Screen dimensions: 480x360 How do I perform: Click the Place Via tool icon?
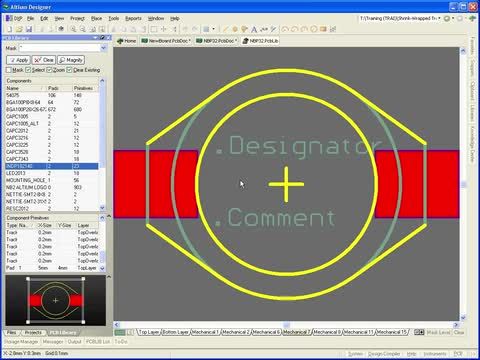click(x=244, y=29)
